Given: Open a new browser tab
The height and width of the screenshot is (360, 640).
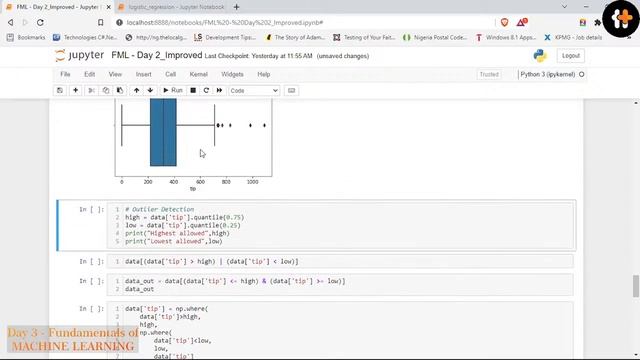Looking at the screenshot, I should click(x=237, y=7).
